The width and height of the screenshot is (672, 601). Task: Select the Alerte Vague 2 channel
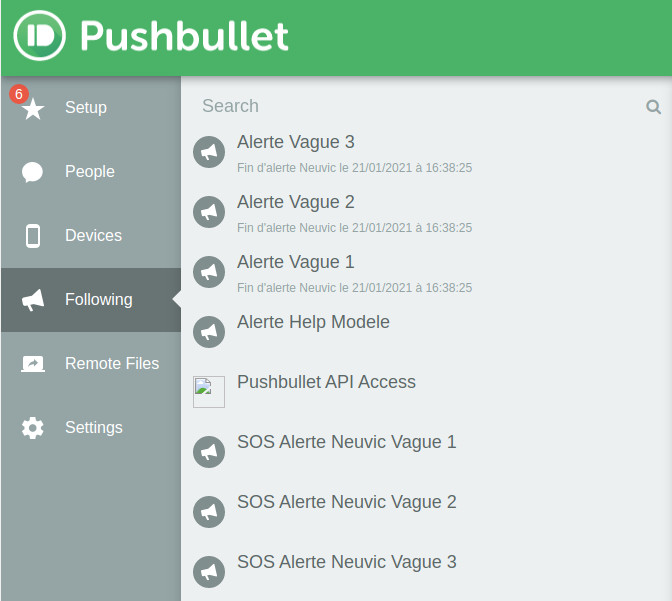pyautogui.click(x=296, y=202)
